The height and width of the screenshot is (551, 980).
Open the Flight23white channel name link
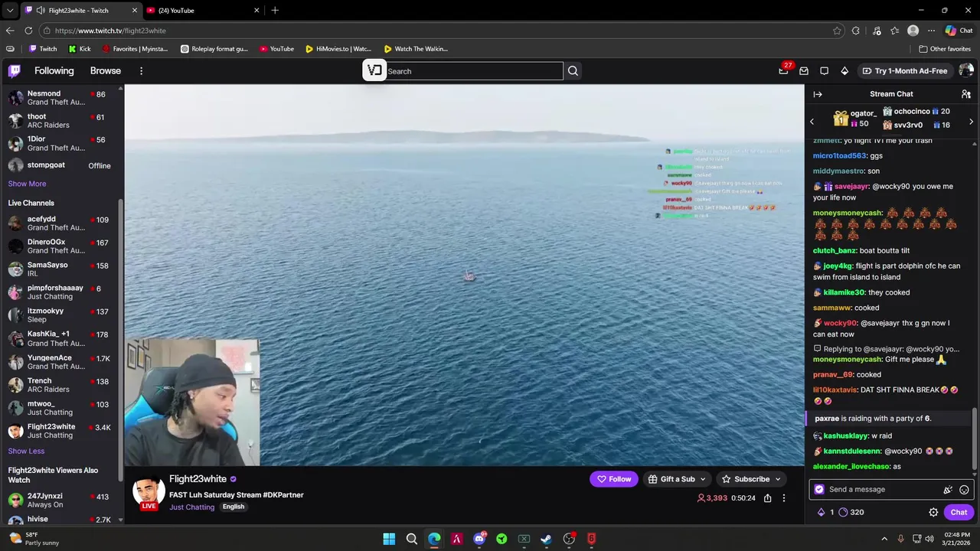tap(198, 479)
